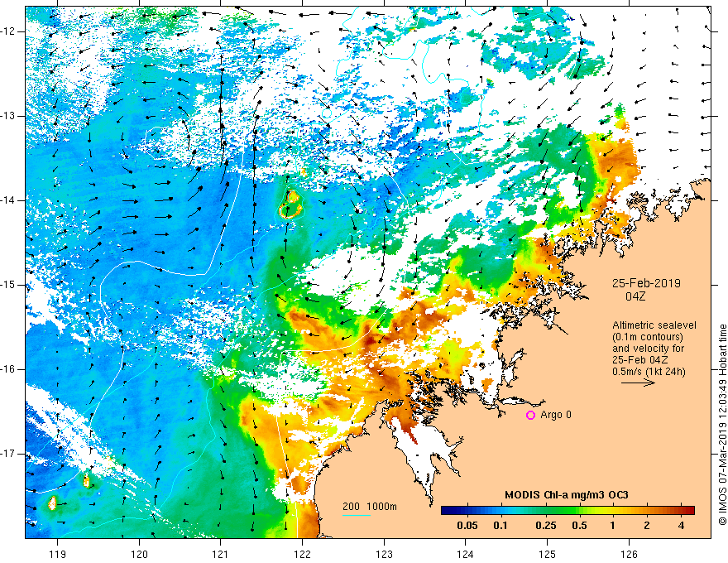Click the 'Altimetric sealevel' legend text
728x563 pixels.
[654, 325]
